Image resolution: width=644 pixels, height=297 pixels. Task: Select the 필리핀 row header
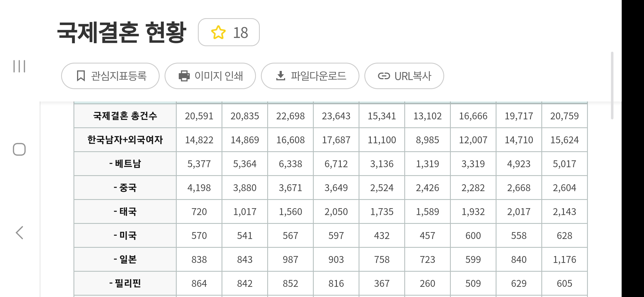[125, 283]
